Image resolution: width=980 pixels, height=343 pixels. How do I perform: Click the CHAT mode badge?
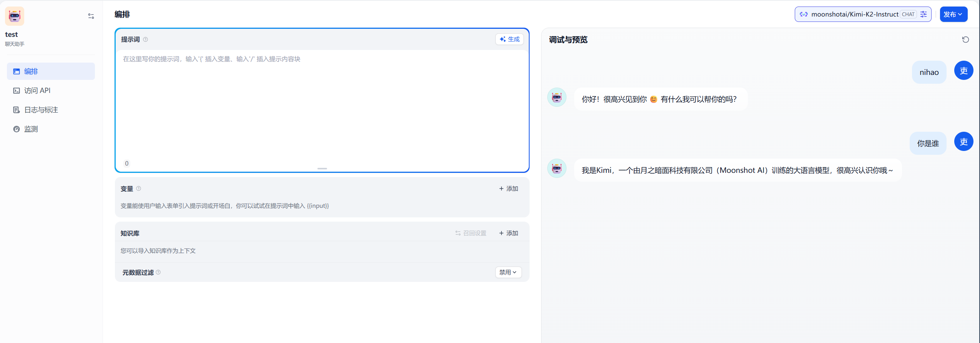908,14
